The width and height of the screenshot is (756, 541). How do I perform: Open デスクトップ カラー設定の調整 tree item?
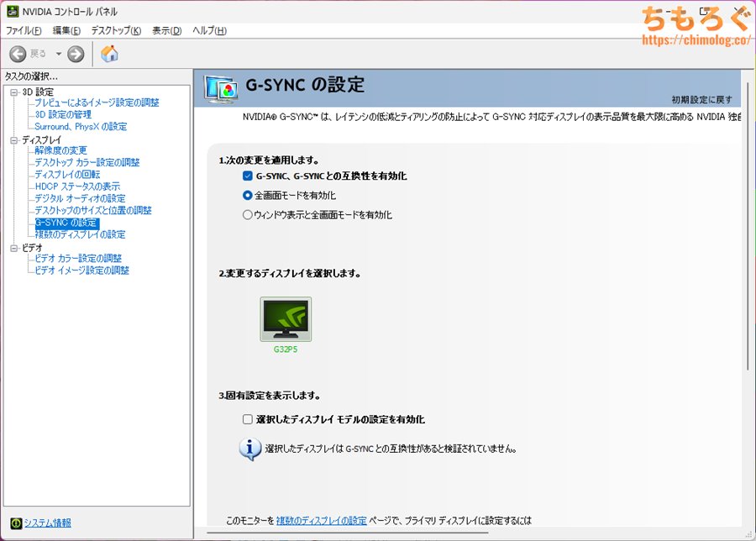click(87, 162)
